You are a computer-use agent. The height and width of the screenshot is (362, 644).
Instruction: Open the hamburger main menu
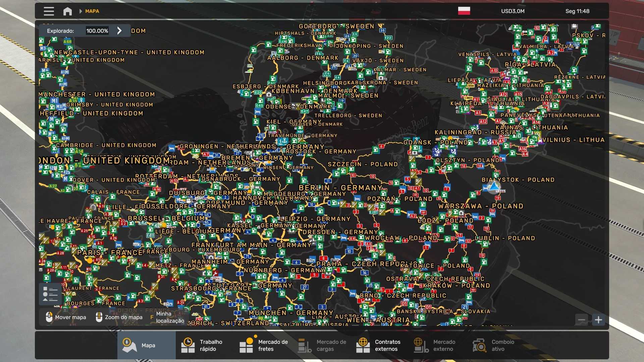(49, 11)
